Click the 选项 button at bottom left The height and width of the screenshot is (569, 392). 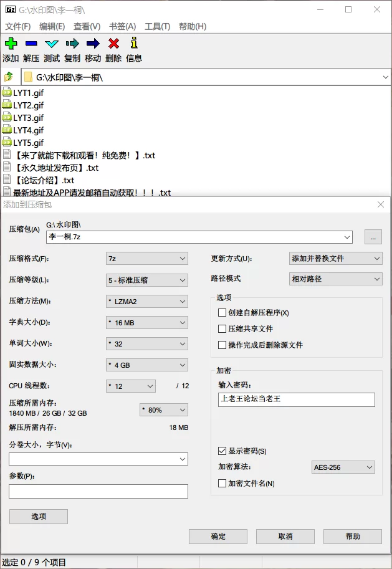(x=39, y=517)
